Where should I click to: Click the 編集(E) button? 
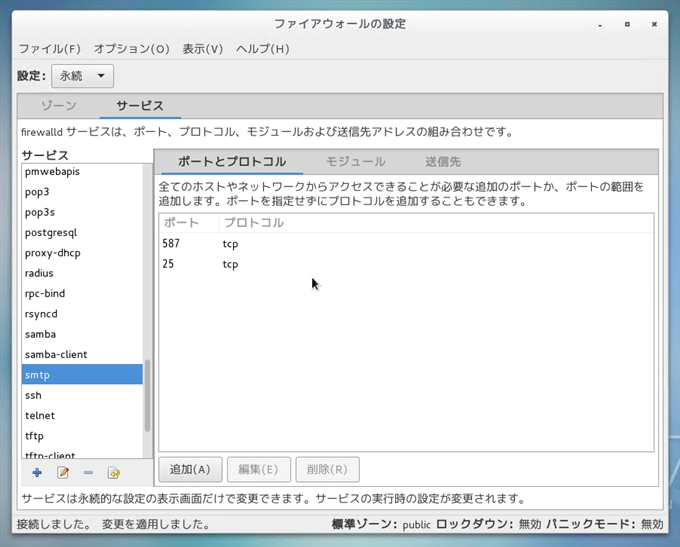(258, 469)
